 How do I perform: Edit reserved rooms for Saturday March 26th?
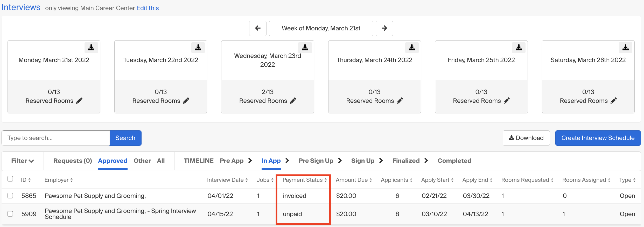[614, 101]
